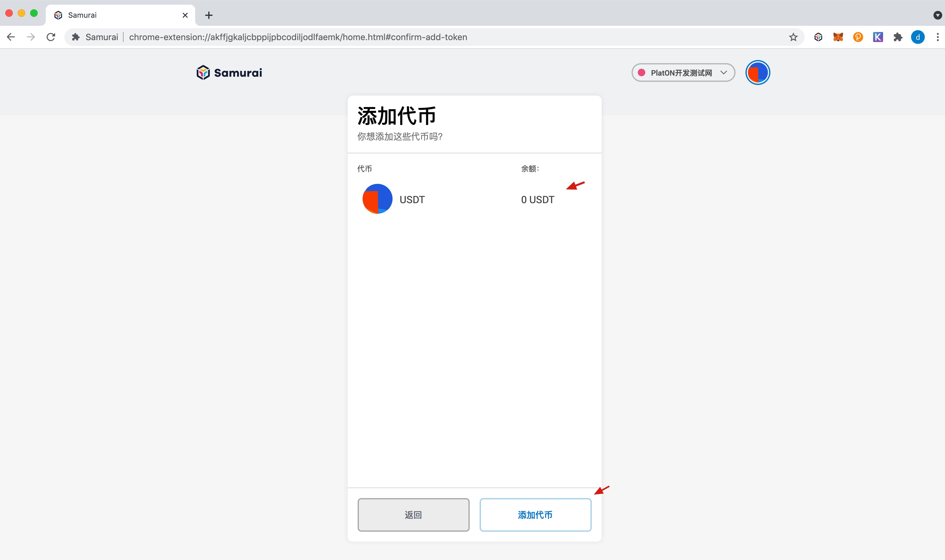Click the 代币 column label
The height and width of the screenshot is (560, 945).
pyautogui.click(x=364, y=169)
